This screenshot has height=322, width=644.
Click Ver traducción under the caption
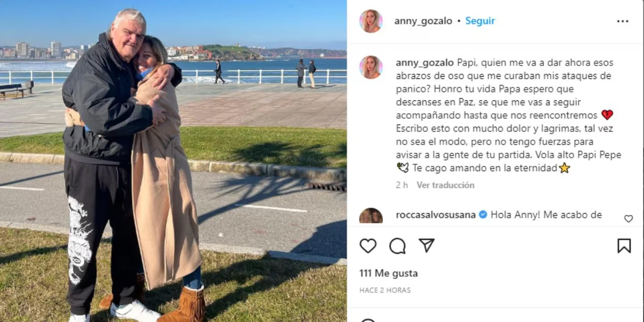(x=445, y=185)
